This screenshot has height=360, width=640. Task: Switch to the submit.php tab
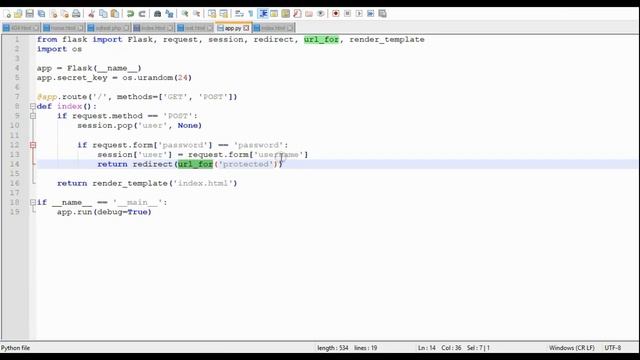(x=109, y=28)
